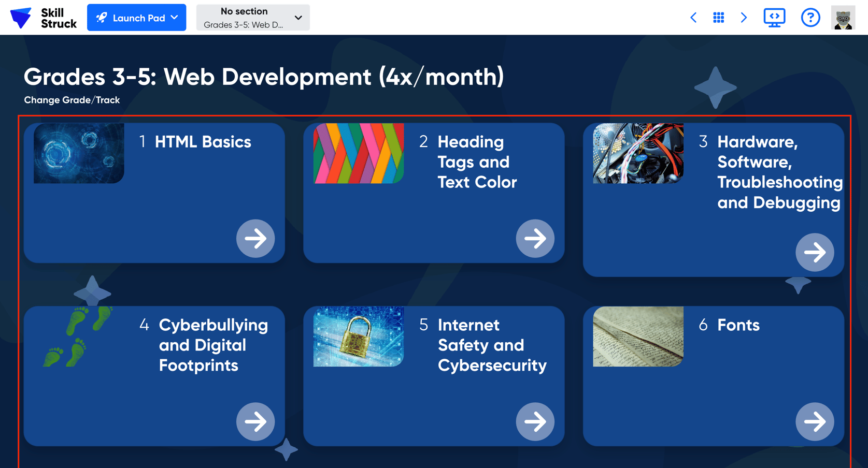Click arrow for Hardware, Software unit

pos(815,252)
